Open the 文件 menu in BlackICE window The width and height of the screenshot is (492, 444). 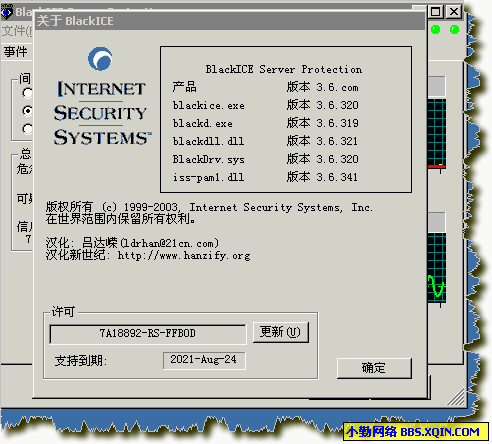[x=17, y=31]
